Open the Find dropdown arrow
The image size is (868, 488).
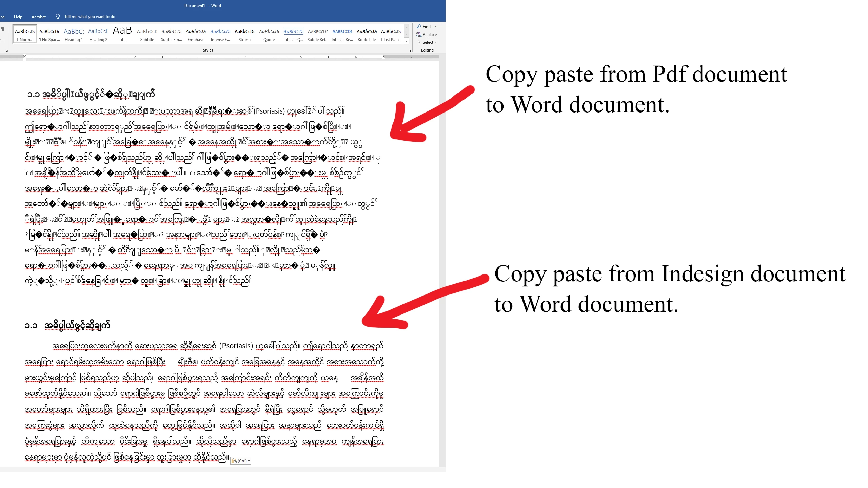[435, 26]
